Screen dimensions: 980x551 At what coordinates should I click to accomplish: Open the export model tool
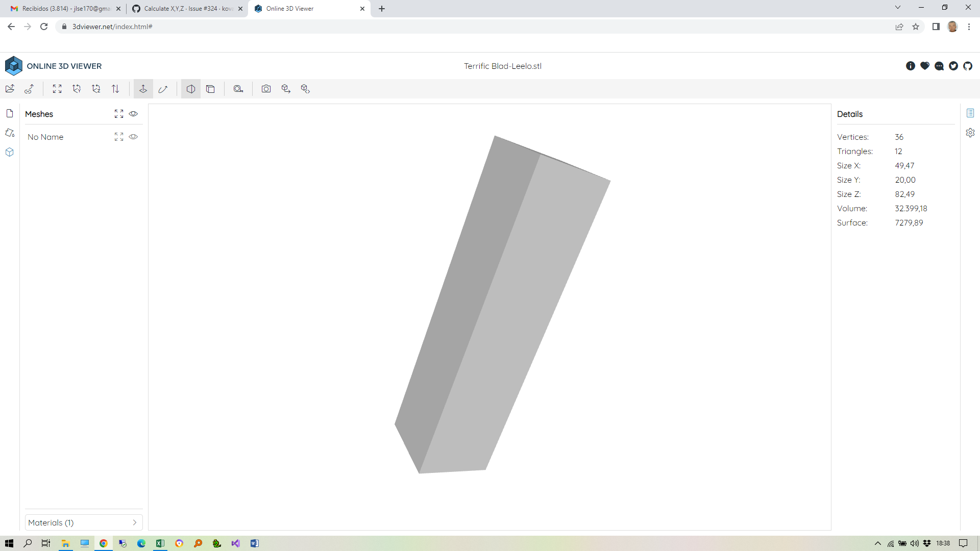pos(286,88)
